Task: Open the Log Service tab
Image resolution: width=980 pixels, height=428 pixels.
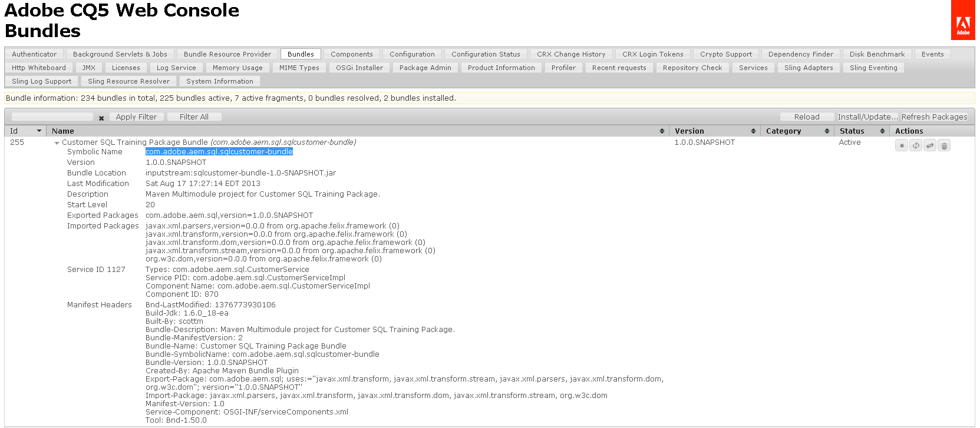Action: click(x=176, y=68)
